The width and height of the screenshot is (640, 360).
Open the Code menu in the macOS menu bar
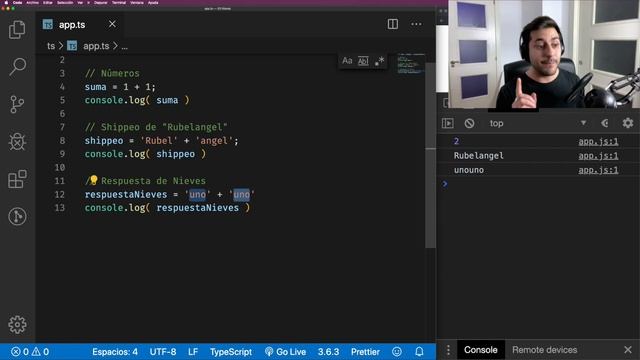[18, 2]
